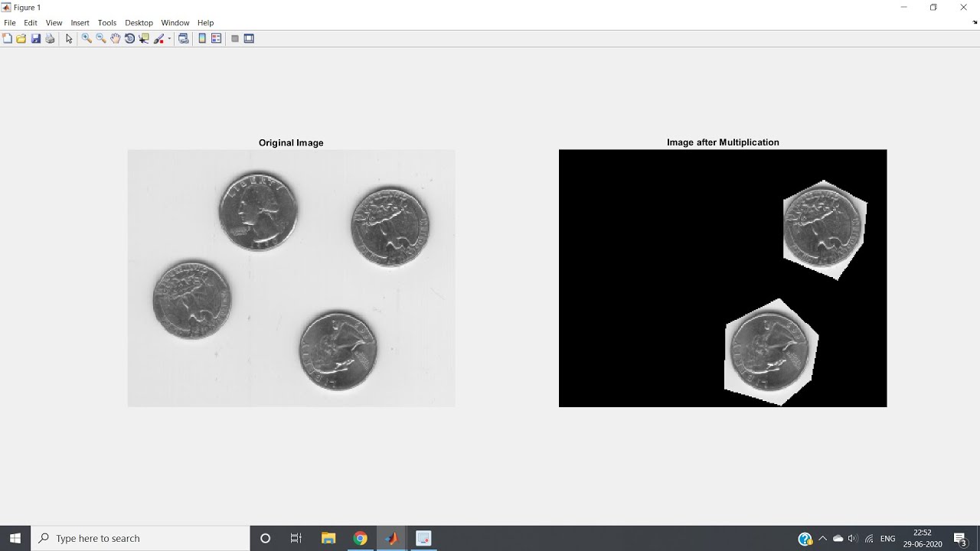
Task: Expand the Brush color dropdown arrow
Action: pyautogui.click(x=169, y=38)
